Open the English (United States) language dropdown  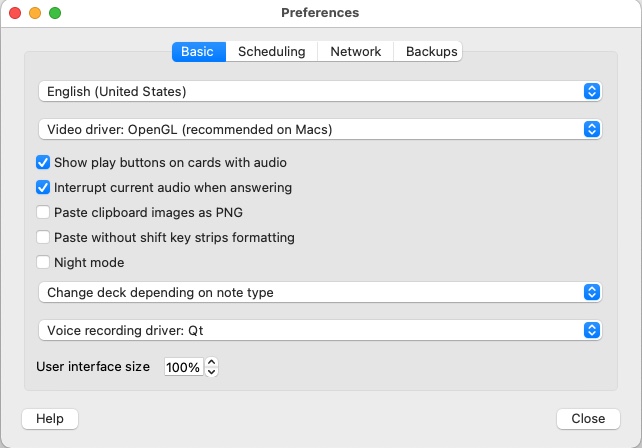point(320,91)
